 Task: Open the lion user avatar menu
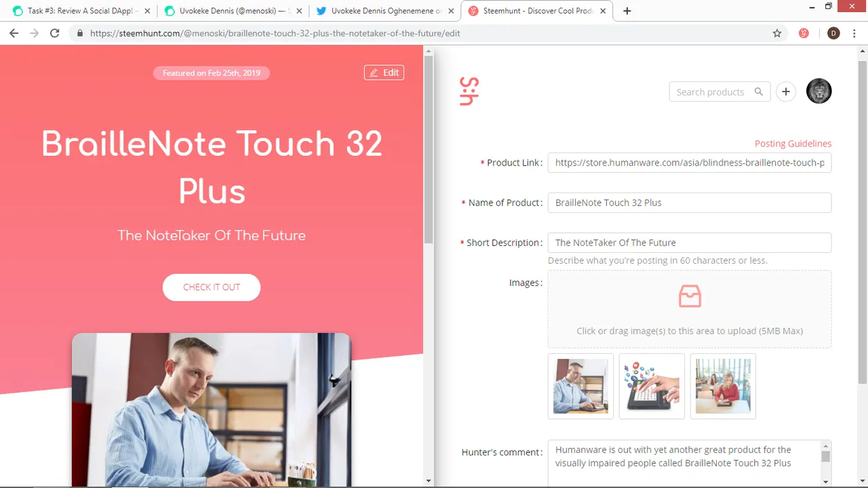[819, 91]
